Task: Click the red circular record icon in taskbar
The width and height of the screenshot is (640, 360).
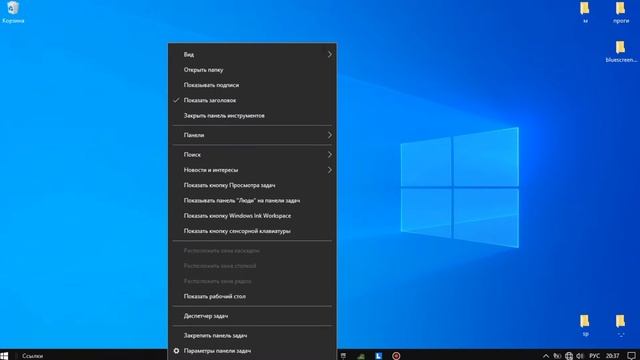Action: (396, 356)
